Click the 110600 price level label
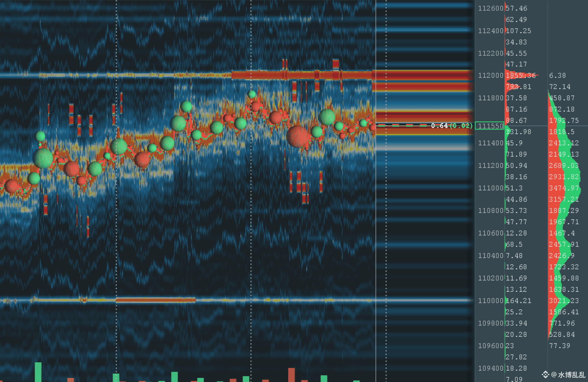Viewport: 588px width, 382px height. pos(490,233)
